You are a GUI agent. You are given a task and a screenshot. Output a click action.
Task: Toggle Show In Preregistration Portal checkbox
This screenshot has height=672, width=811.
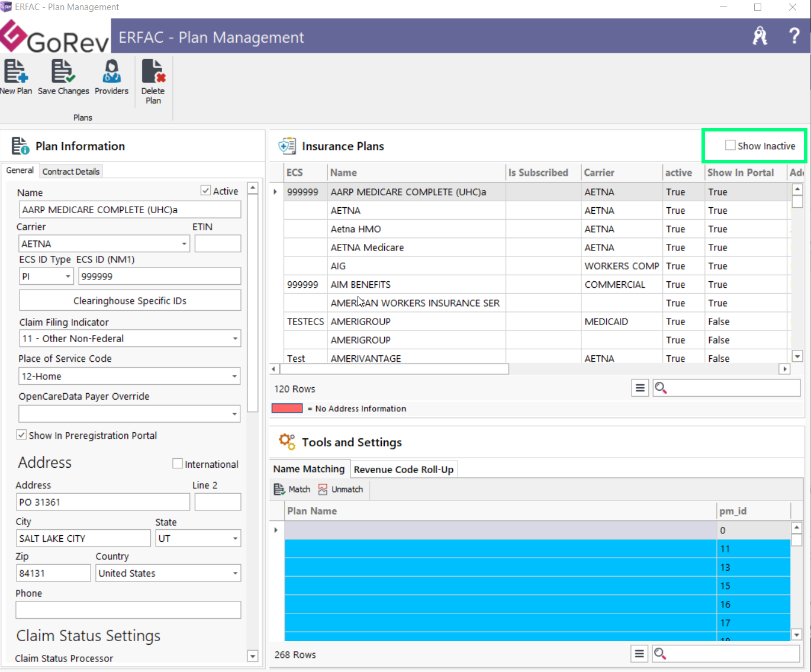point(21,435)
